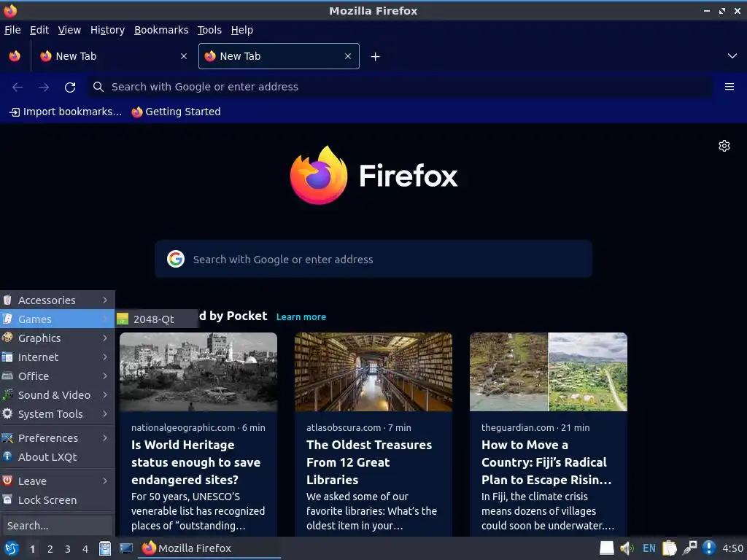
Task: Expand Leave submenu
Action: point(57,481)
